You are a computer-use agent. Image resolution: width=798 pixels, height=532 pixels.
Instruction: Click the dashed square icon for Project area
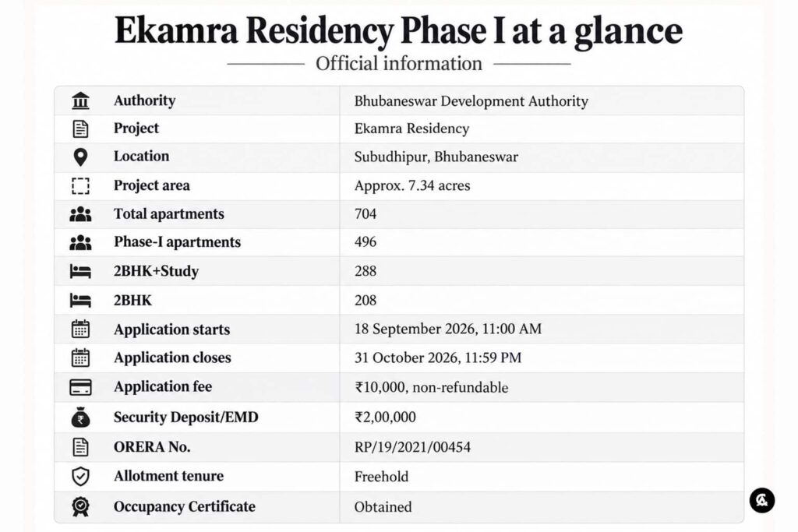pyautogui.click(x=80, y=186)
